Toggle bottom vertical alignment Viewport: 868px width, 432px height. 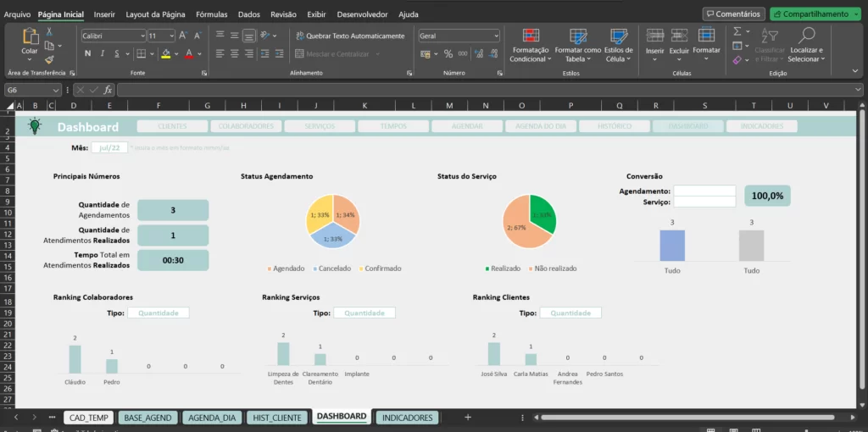pyautogui.click(x=249, y=36)
